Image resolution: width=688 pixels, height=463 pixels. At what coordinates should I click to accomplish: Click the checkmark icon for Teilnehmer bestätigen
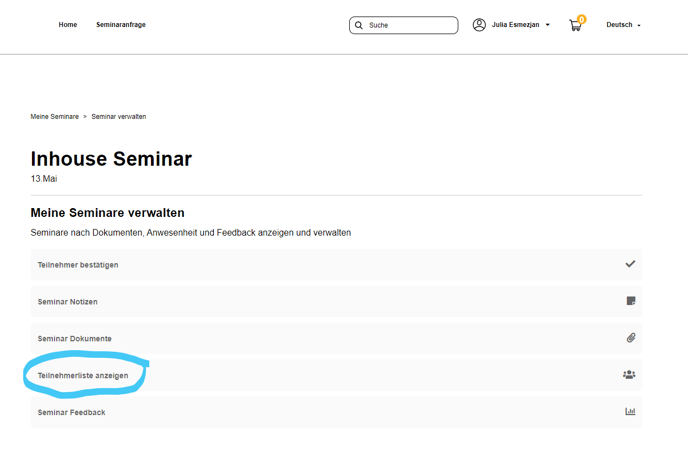pyautogui.click(x=630, y=264)
